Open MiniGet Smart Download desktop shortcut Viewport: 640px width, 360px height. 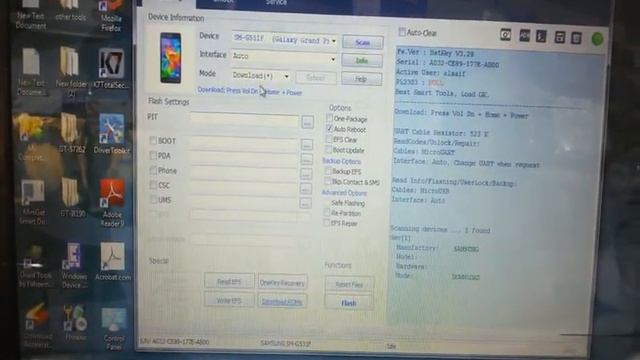pyautogui.click(x=33, y=202)
